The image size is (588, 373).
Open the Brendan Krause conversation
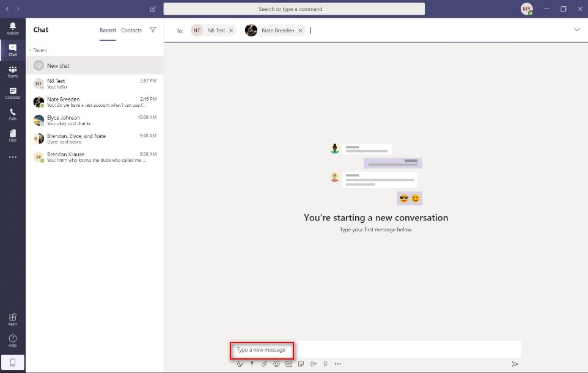click(95, 157)
